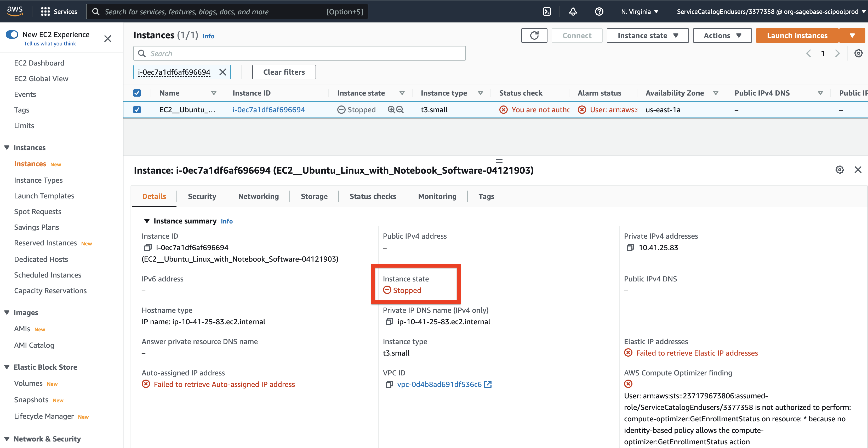Image resolution: width=868 pixels, height=448 pixels.
Task: Deselect the EC2__Ubuntu instance row checkbox
Action: pyautogui.click(x=137, y=110)
